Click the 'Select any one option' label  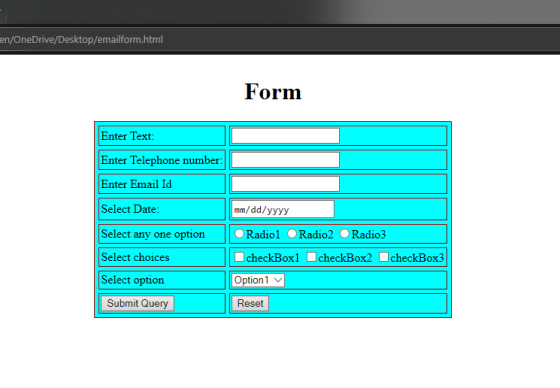(153, 234)
